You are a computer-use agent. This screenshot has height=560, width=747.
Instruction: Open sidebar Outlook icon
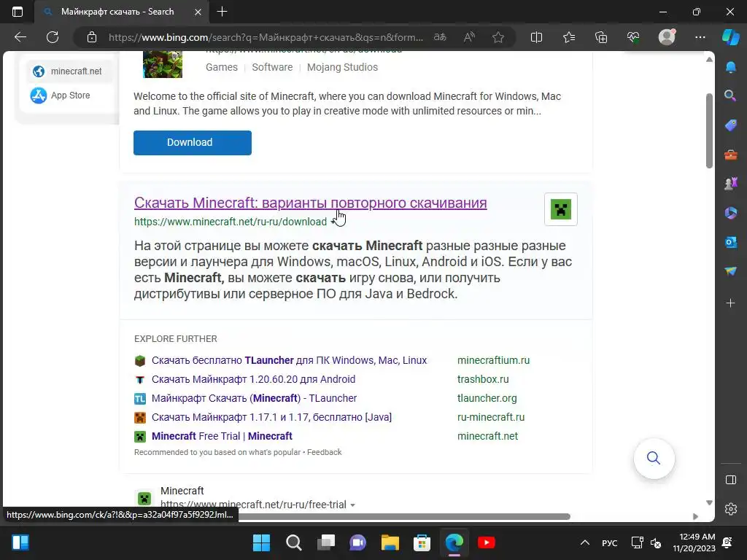(731, 242)
